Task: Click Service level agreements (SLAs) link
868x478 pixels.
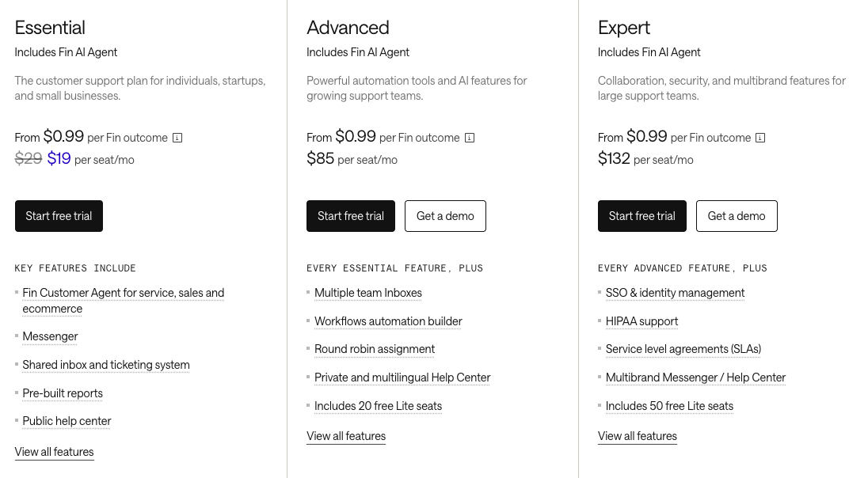Action: click(x=683, y=349)
